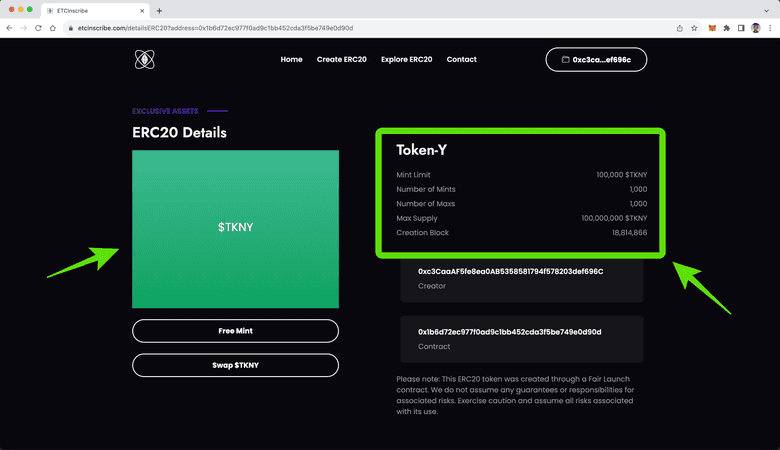
Task: Click the Free Mint button
Action: click(x=235, y=331)
